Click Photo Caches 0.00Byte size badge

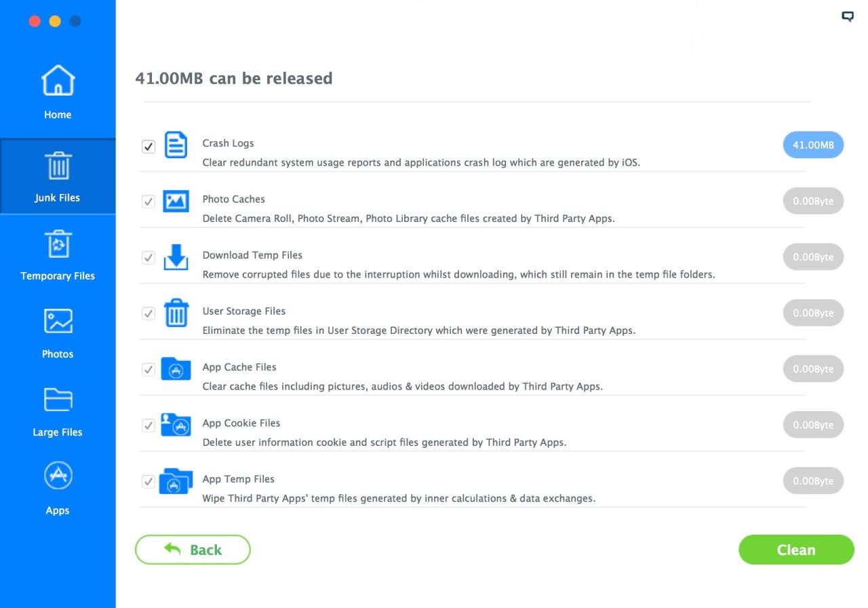coord(813,201)
